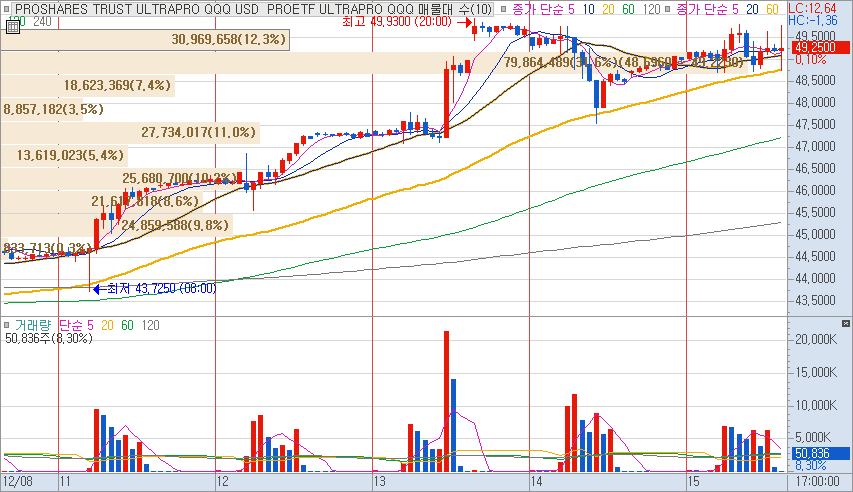The height and width of the screenshot is (492, 853).
Task: Click the 240 period label beside the grid icon
Action: 42,22
